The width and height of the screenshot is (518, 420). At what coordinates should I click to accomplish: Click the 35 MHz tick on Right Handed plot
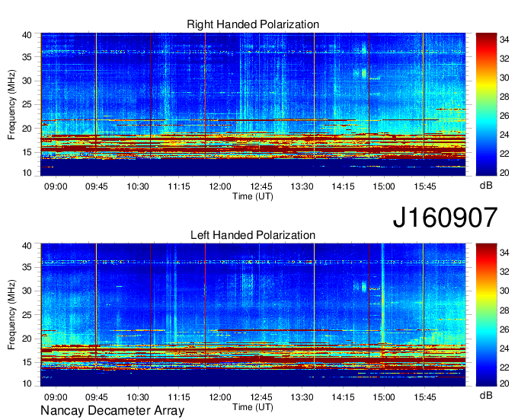coord(27,57)
